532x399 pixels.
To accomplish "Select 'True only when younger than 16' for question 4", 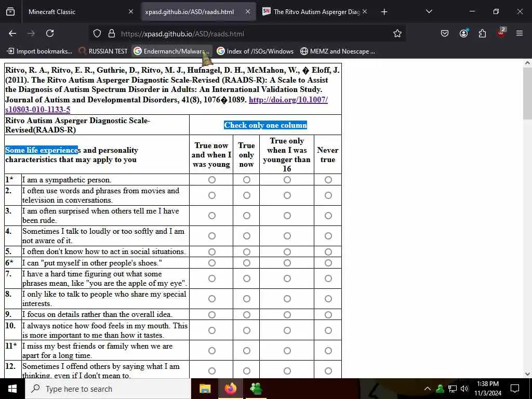I will coord(287,236).
